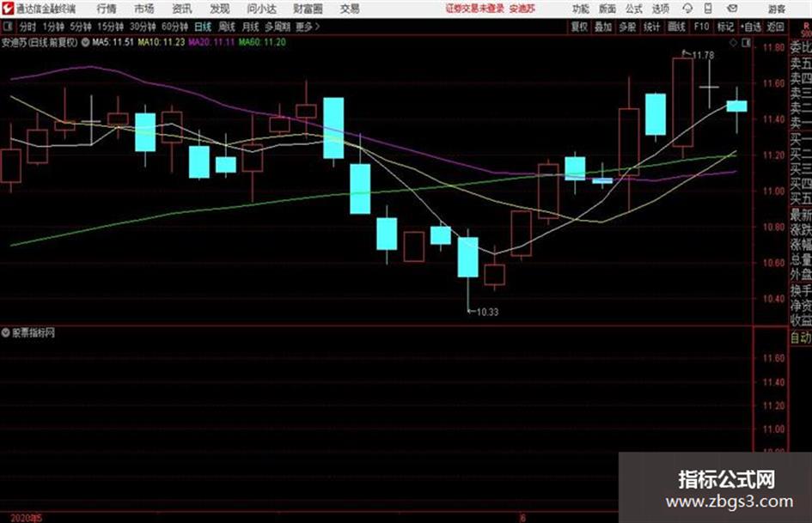Click the 自动 auto-scale label
The image size is (812, 523).
click(801, 338)
